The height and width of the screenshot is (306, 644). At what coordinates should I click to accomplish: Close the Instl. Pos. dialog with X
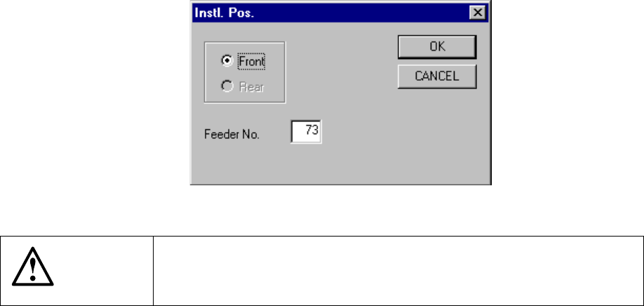[x=477, y=13]
